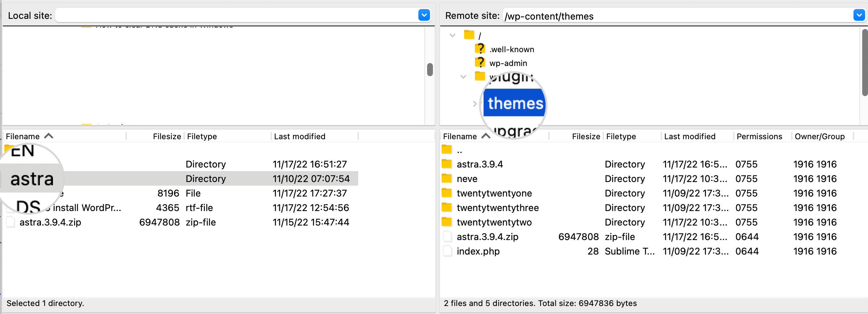Click the neve folder icon
The width and height of the screenshot is (868, 314).
[447, 178]
